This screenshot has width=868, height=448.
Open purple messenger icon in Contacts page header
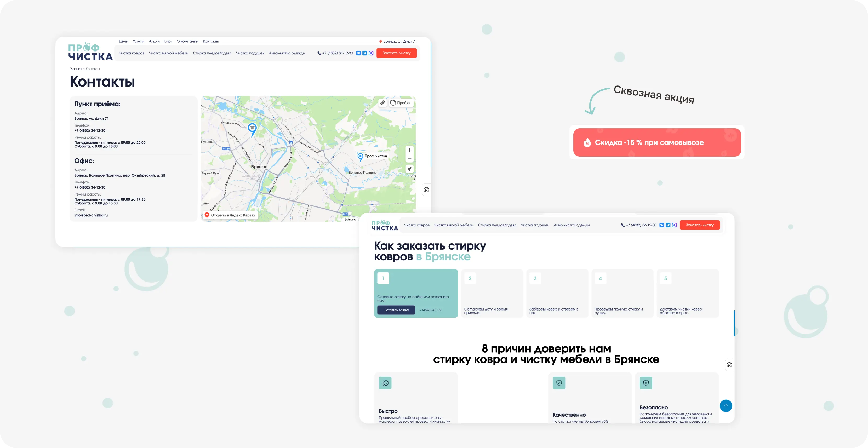pyautogui.click(x=371, y=53)
